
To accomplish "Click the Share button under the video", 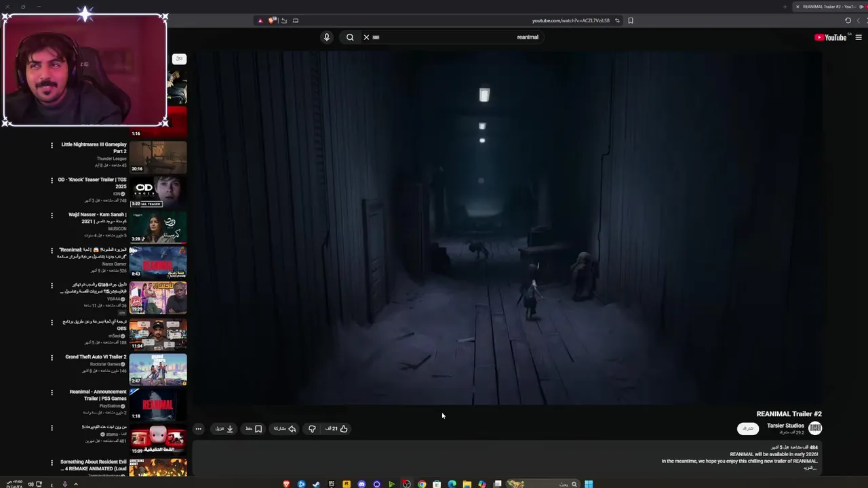I will tap(285, 428).
